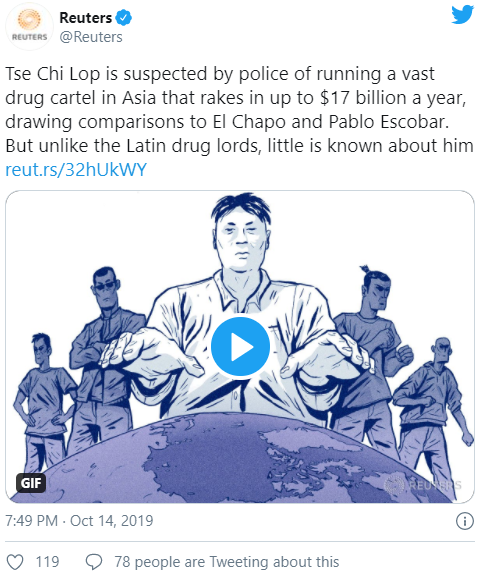The width and height of the screenshot is (484, 576).
Task: Click the reply speech bubble icon
Action: (x=94, y=562)
